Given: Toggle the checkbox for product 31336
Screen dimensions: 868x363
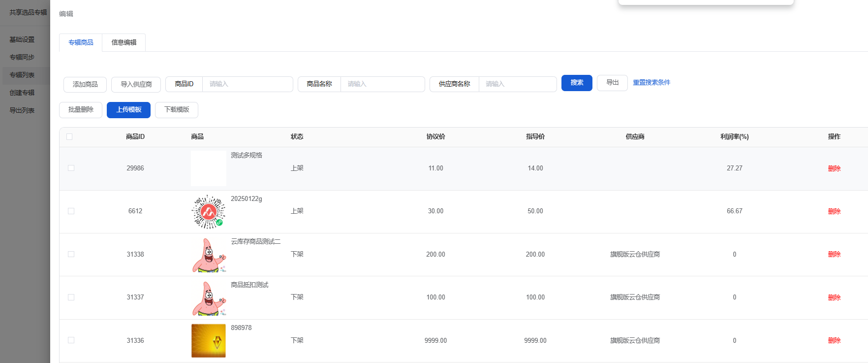Looking at the screenshot, I should 71,340.
